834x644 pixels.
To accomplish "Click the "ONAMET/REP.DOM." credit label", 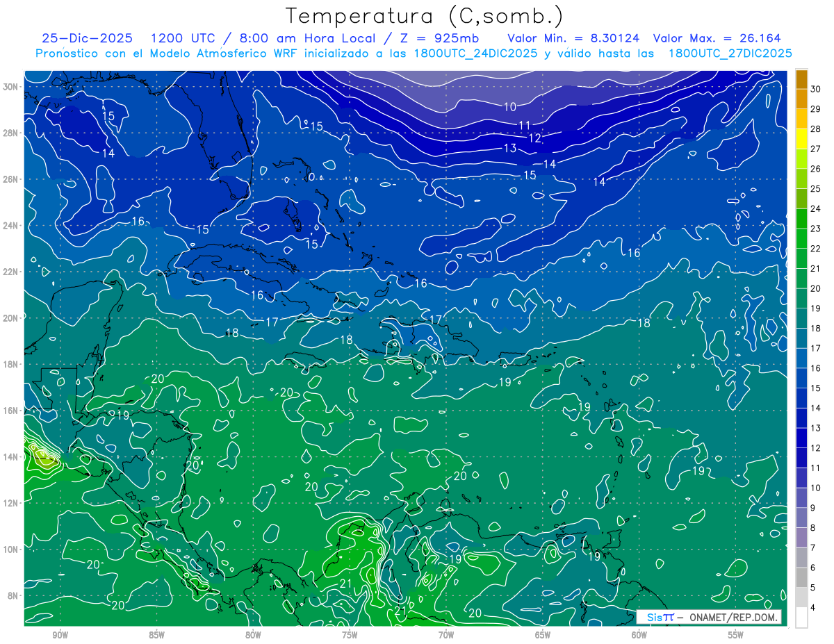I will click(x=732, y=617).
